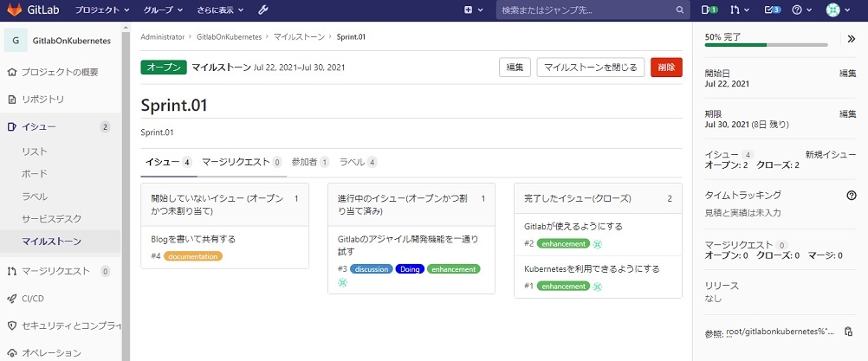This screenshot has width=868, height=361.
Task: Open イシュー section in sidebar
Action: pos(61,127)
